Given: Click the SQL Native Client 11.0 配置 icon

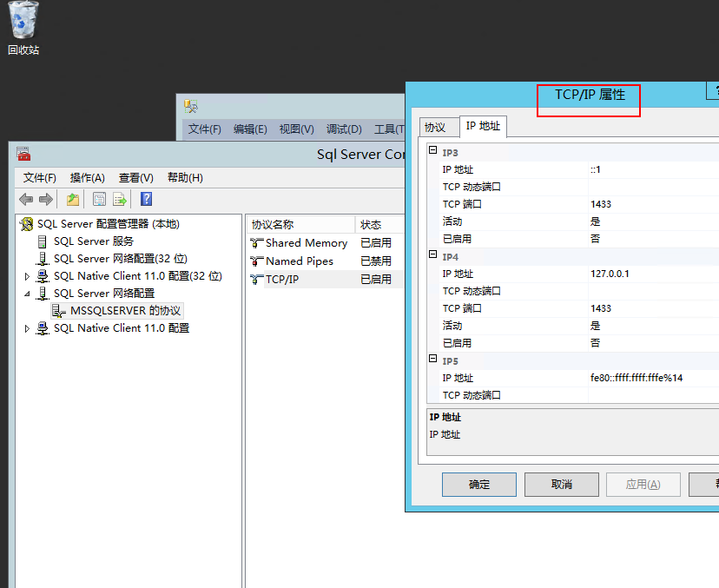Looking at the screenshot, I should pyautogui.click(x=43, y=328).
